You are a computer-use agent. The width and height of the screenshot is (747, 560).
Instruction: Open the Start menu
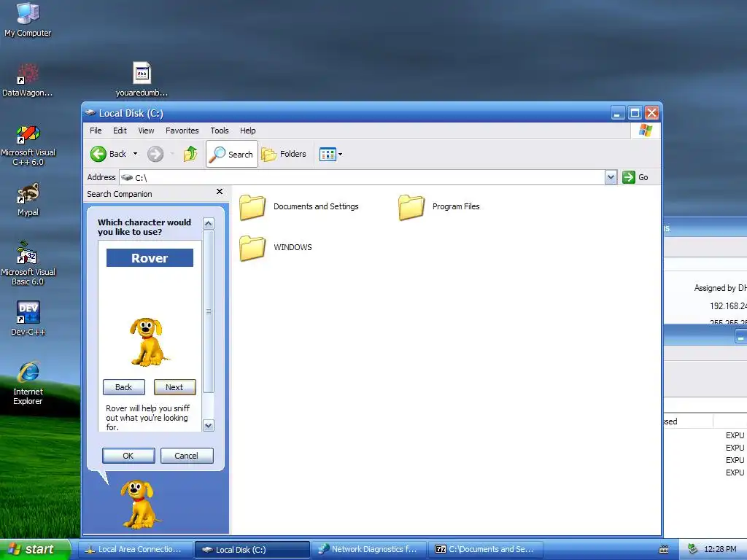(34, 549)
